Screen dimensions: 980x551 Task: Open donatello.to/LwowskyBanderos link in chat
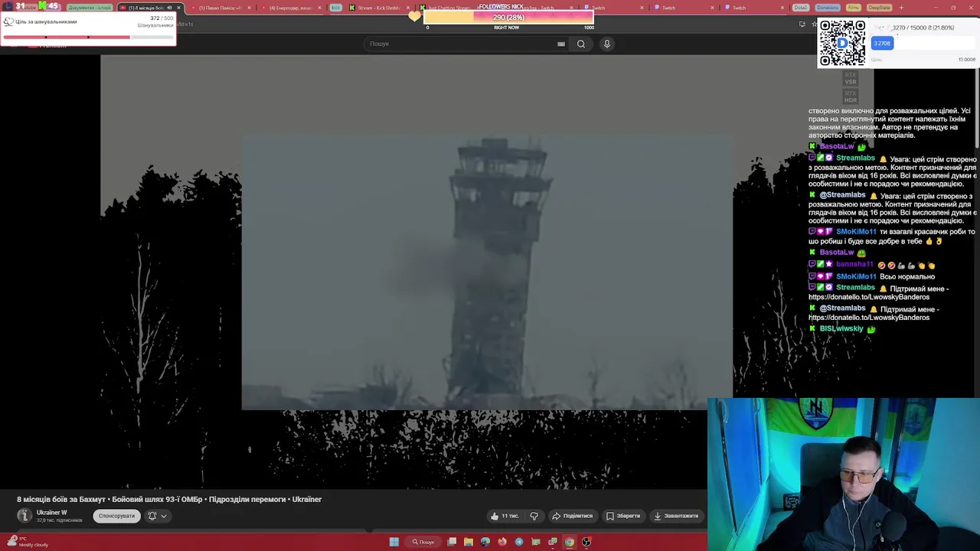(x=869, y=297)
